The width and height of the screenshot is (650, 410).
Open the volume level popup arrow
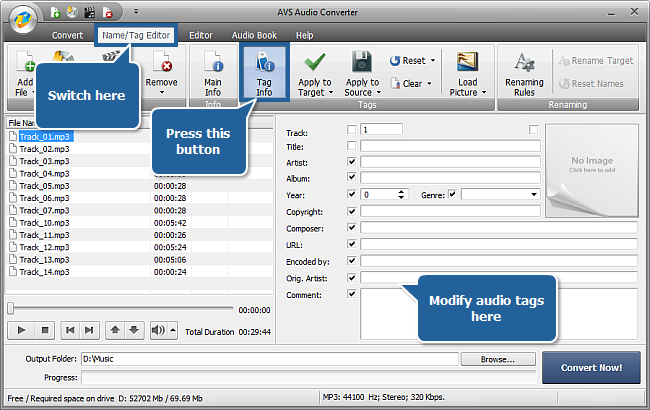173,330
